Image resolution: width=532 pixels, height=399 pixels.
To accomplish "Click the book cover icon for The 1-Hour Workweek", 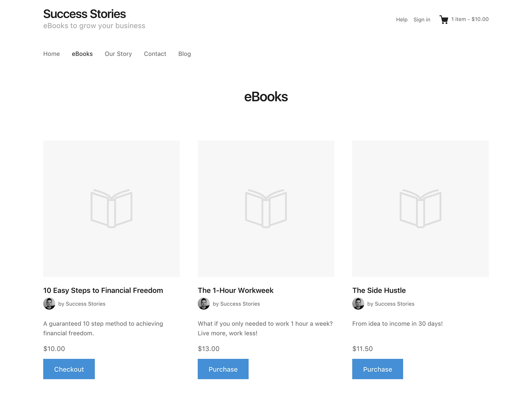I will tap(266, 208).
